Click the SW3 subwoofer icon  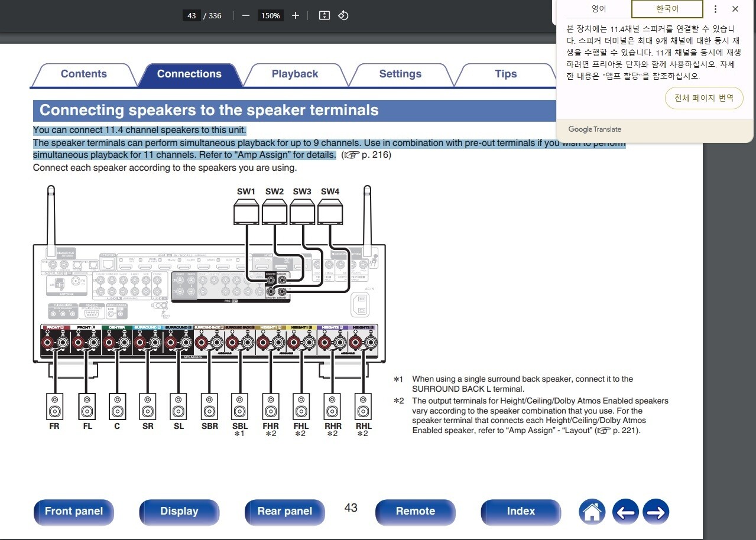point(302,212)
